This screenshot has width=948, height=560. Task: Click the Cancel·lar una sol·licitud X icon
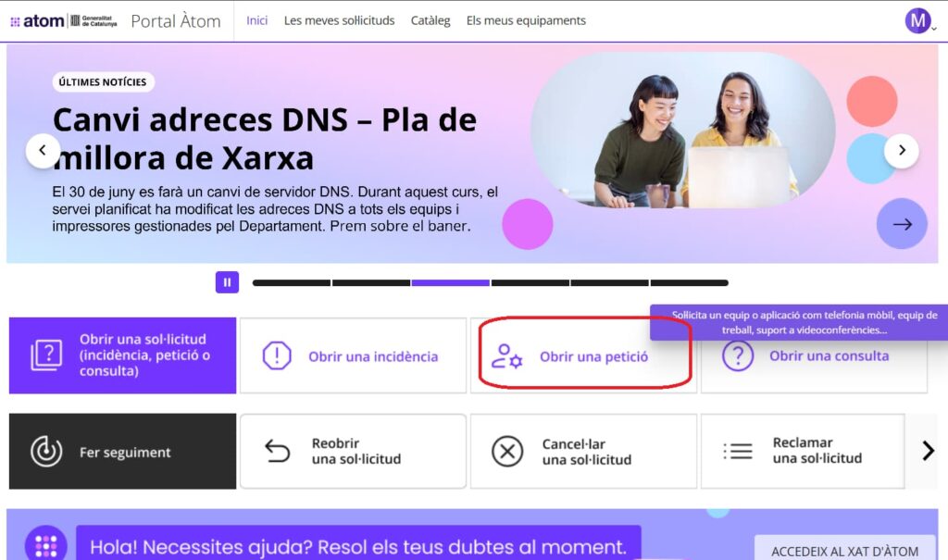(507, 451)
